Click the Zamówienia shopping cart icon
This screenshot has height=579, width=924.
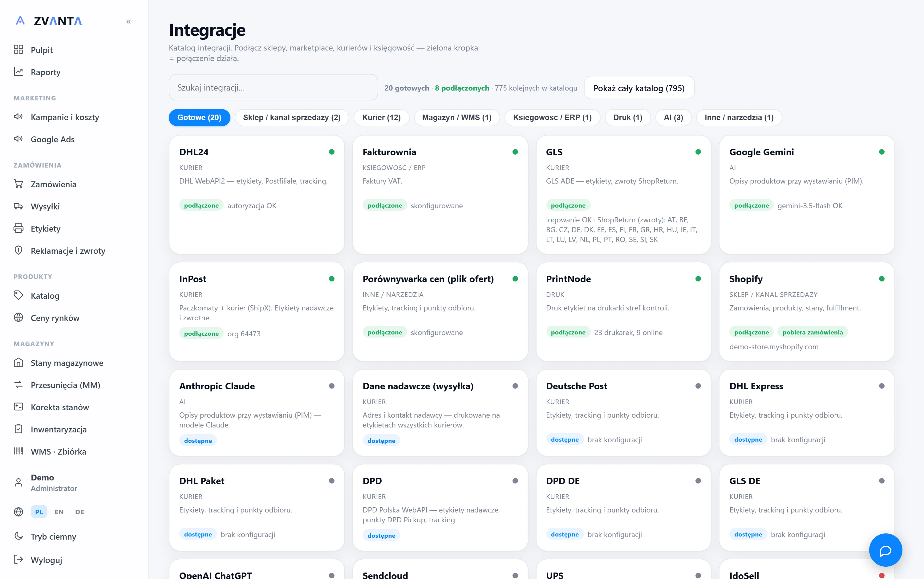point(18,184)
